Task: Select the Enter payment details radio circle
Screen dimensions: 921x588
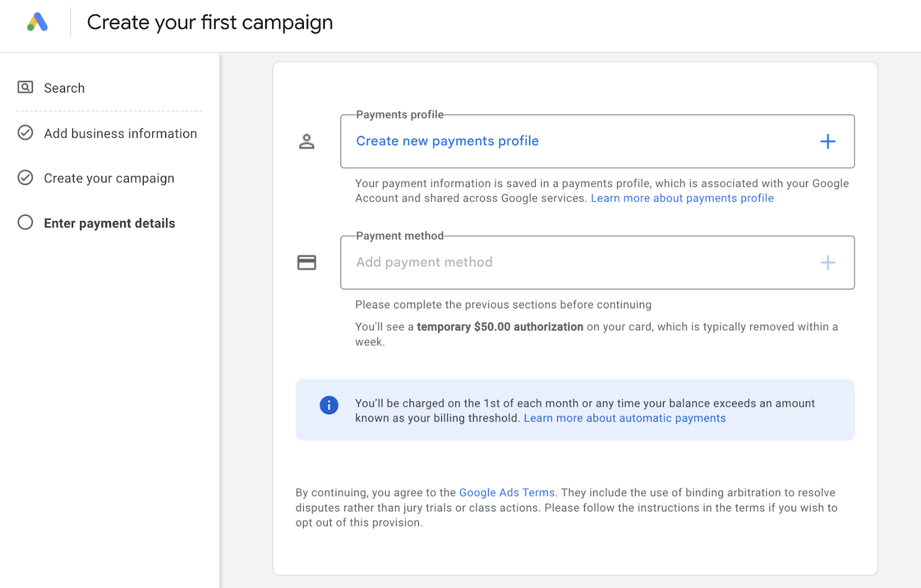Action: 25,222
